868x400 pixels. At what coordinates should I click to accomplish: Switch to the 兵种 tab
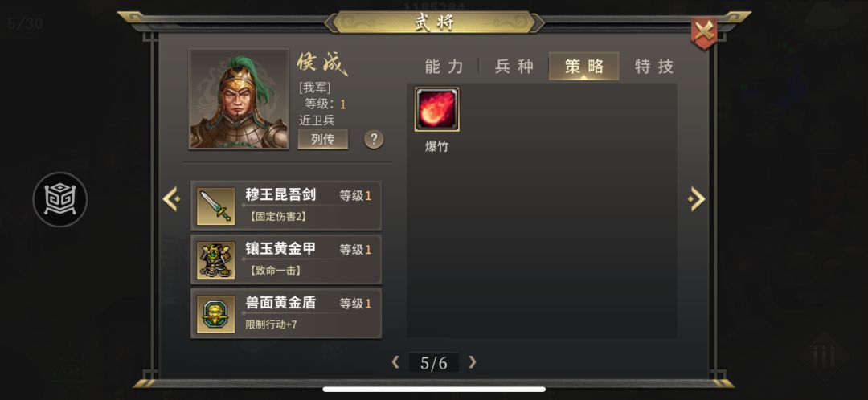pyautogui.click(x=514, y=67)
